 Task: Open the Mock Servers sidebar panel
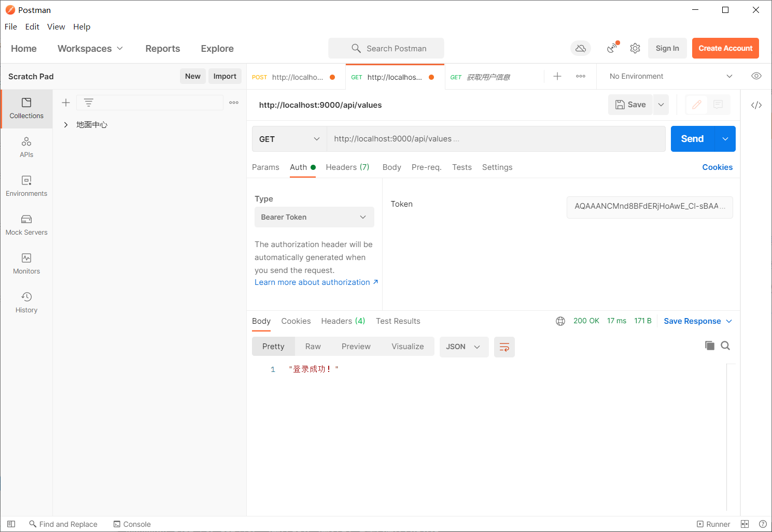tap(26, 225)
